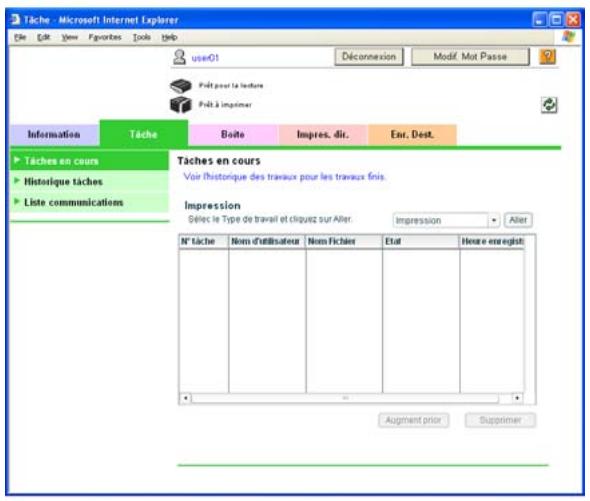Click the user01 username link
590x501 pixels.
[205, 58]
